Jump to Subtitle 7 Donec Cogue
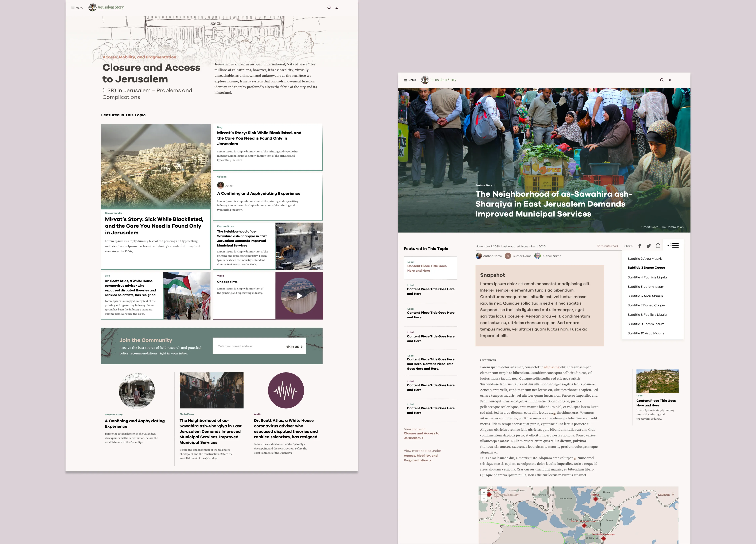The width and height of the screenshot is (756, 544). [646, 305]
